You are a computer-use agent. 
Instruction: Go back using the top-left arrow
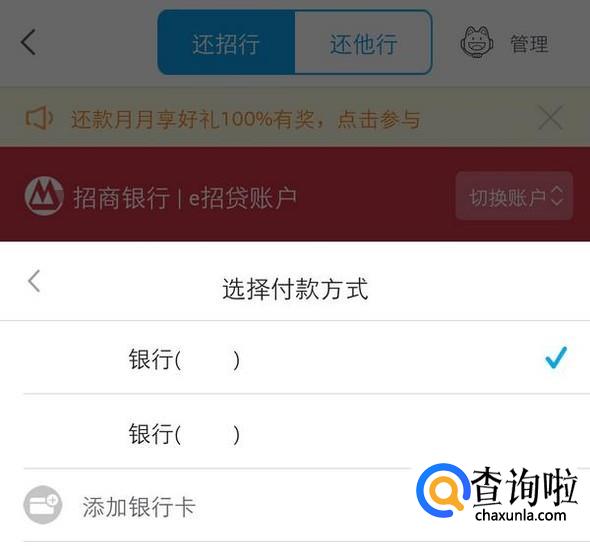(x=28, y=42)
